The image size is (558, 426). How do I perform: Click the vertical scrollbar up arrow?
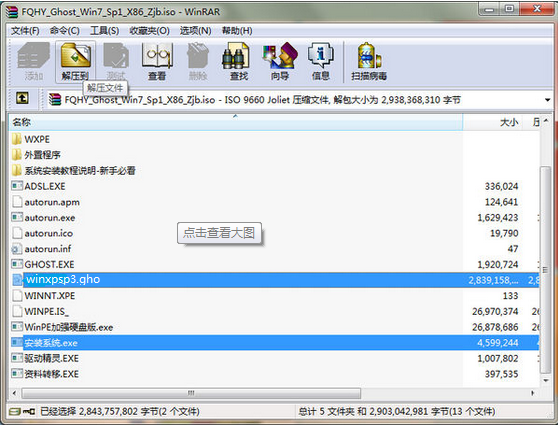[x=545, y=121]
